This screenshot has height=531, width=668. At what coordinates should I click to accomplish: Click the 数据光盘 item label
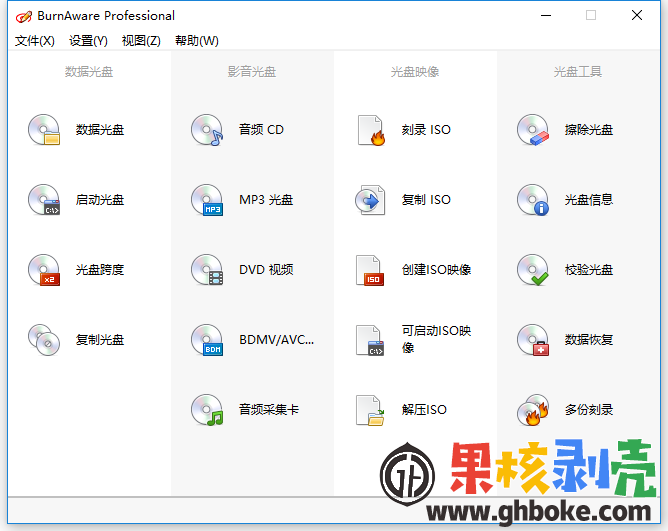[x=100, y=130]
